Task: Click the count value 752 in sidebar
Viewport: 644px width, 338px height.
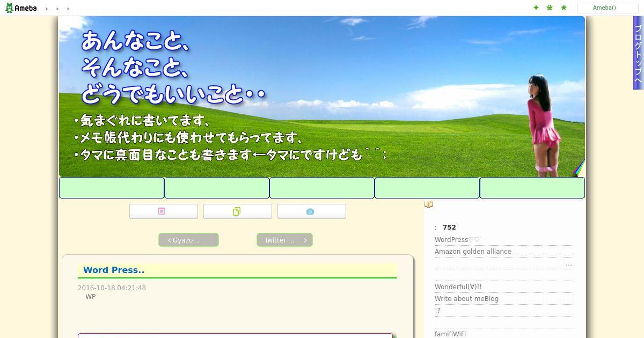Action: 449,227
